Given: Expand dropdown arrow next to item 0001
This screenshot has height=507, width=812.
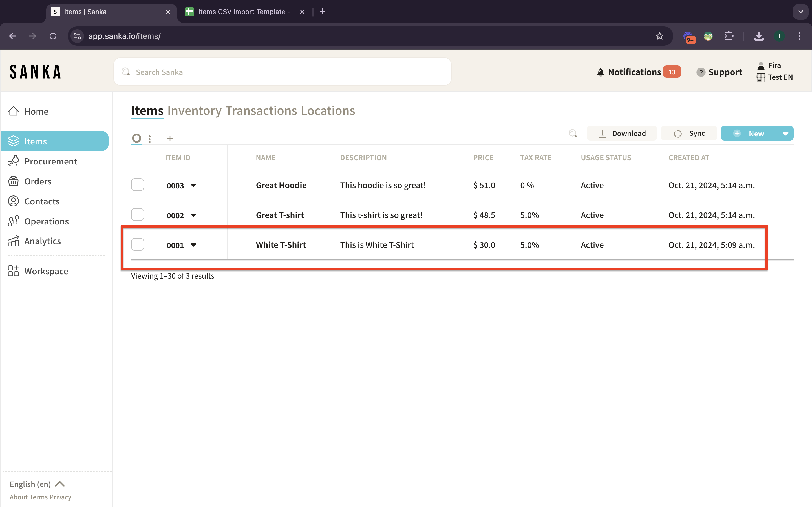Looking at the screenshot, I should click(193, 245).
